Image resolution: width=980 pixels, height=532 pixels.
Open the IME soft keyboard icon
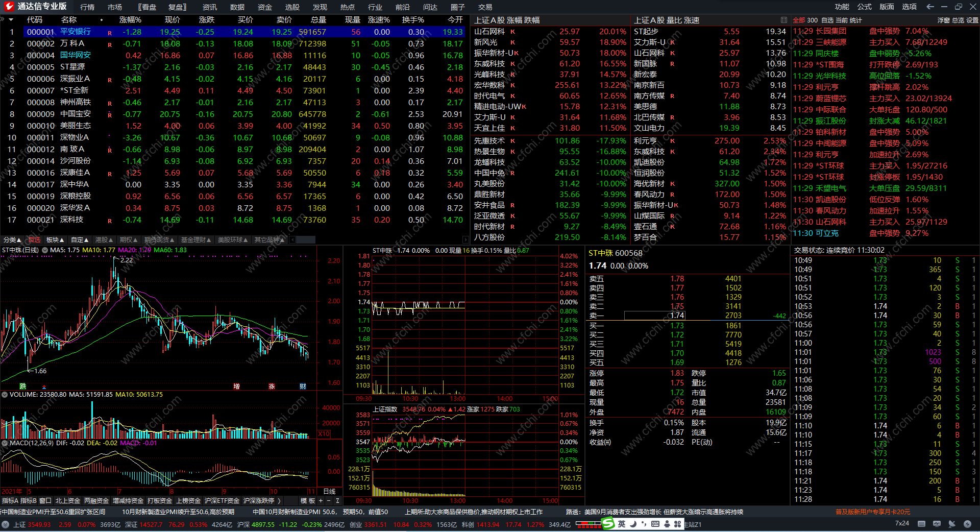coord(655,524)
